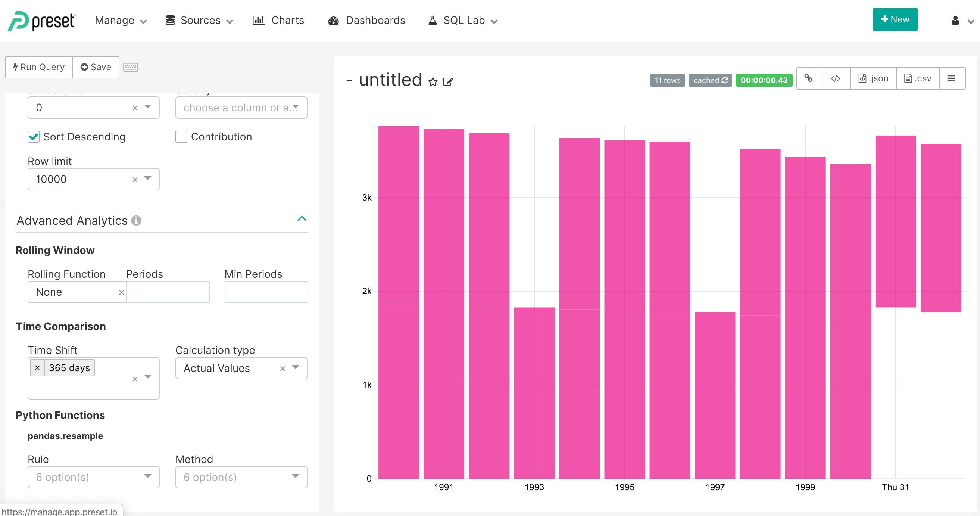Click the Min Periods input field
The width and height of the screenshot is (980, 516).
[x=266, y=292]
